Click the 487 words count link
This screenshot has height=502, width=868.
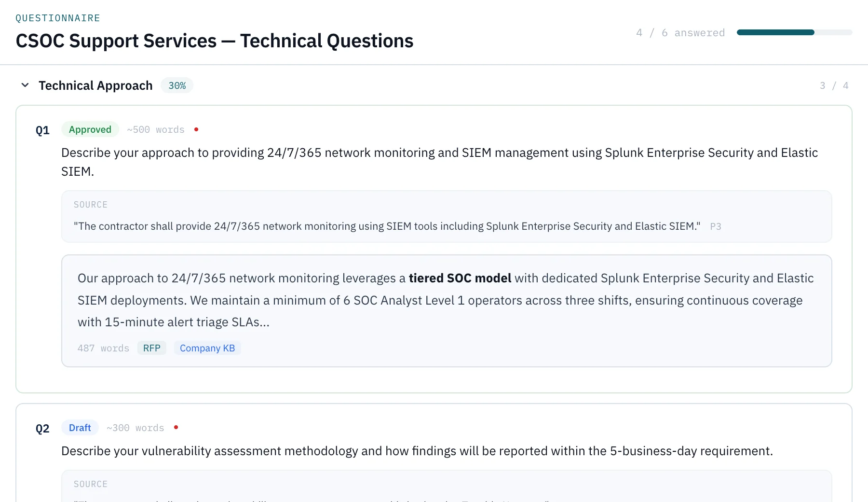[x=103, y=348]
